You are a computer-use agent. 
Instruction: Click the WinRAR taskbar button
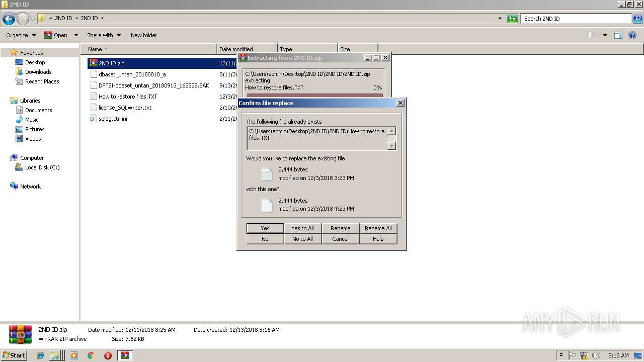(125, 355)
